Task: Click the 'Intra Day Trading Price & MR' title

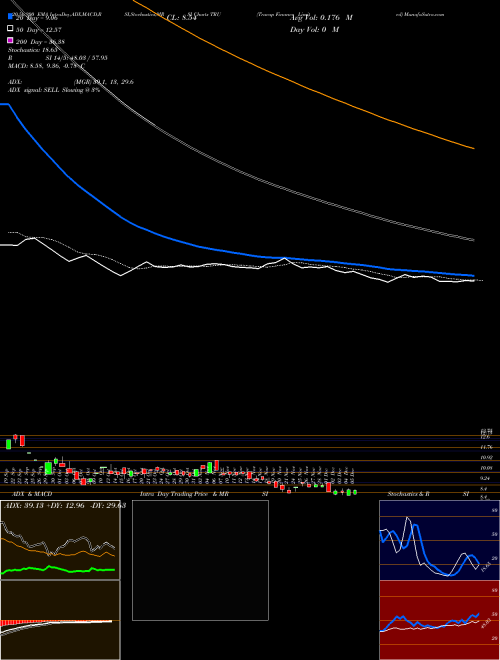Action: click(x=184, y=494)
